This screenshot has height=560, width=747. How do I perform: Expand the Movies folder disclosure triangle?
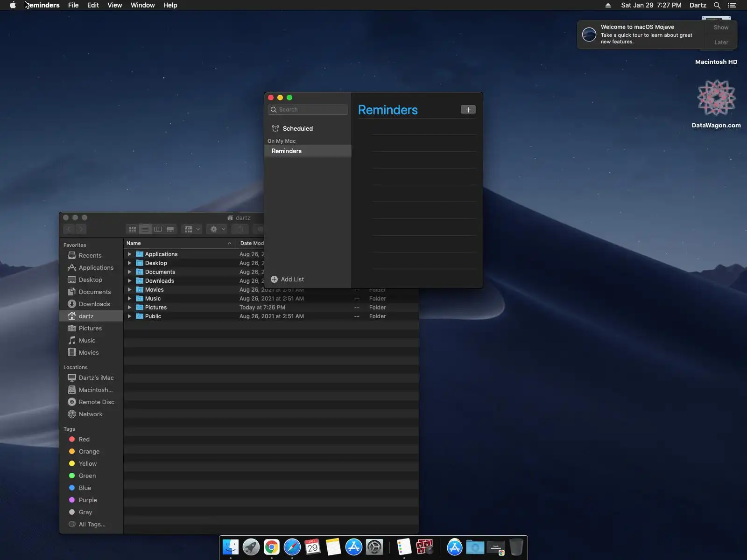pos(129,290)
